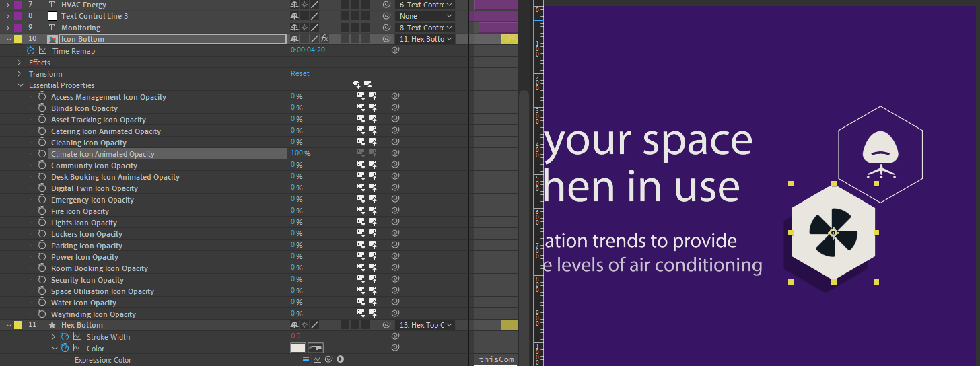Open the Hex Bottom Color swatch
Screen dimensions: 980x366
[x=297, y=348]
